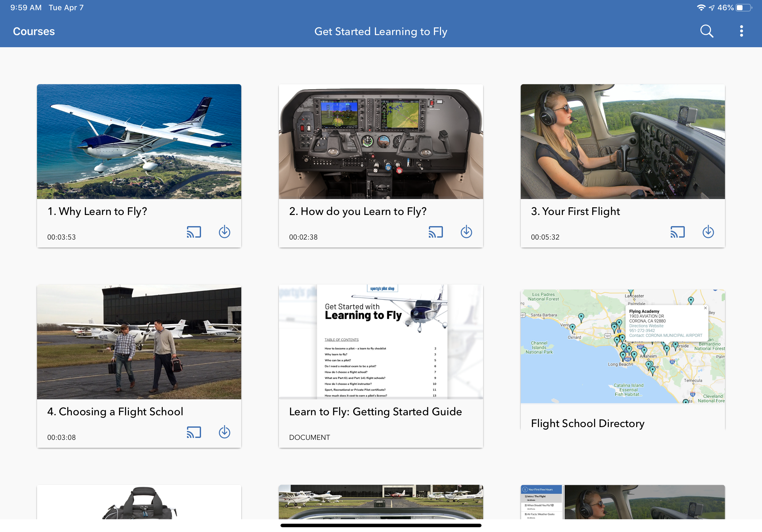Screen dimensions: 762x532
Task: Download the 'Your First Flight' video
Action: point(708,232)
